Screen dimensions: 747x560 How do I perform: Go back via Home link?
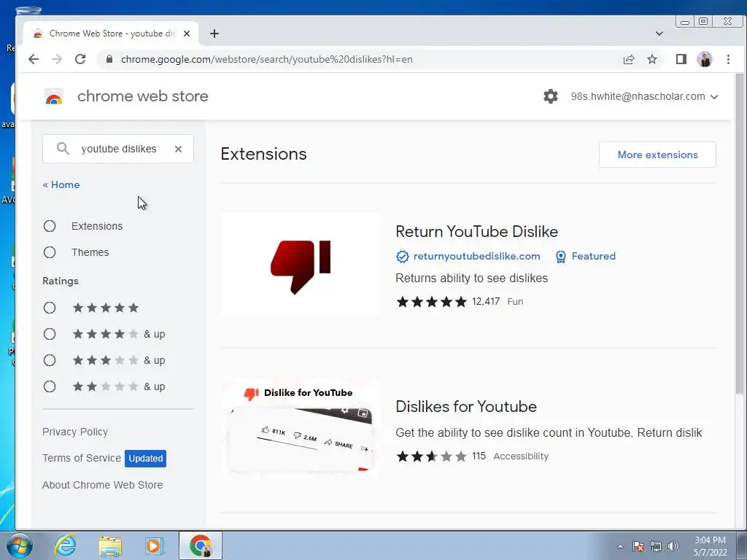tap(61, 184)
